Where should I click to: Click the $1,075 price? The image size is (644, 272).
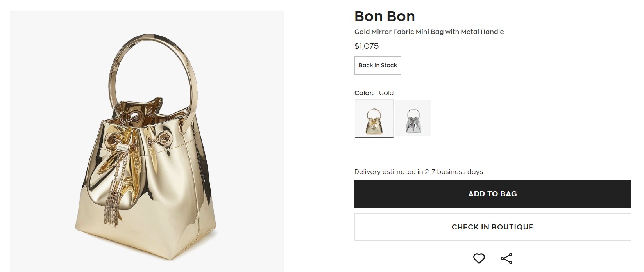pyautogui.click(x=366, y=46)
